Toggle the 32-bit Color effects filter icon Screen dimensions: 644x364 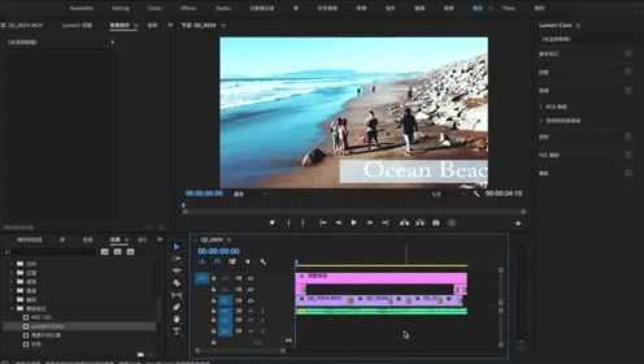click(x=118, y=252)
